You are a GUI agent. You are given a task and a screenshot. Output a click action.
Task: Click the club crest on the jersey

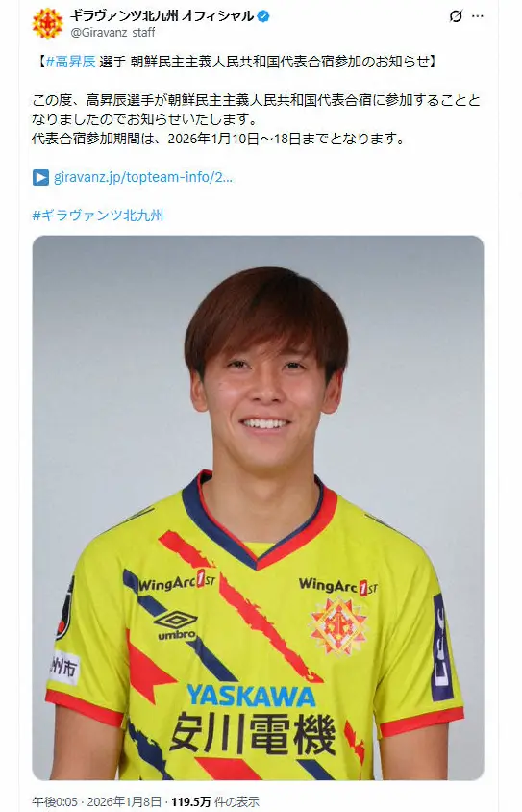pyautogui.click(x=338, y=625)
